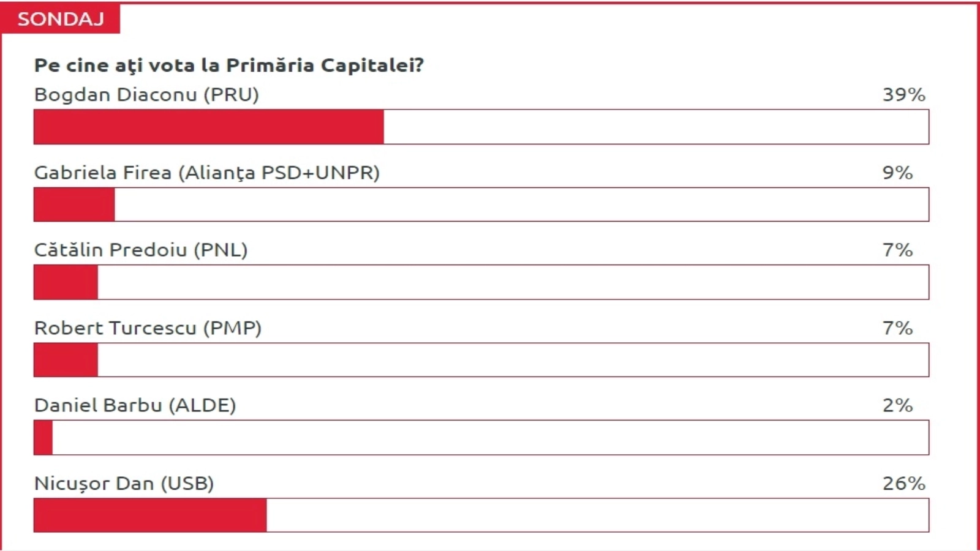Click the 26% value for Nicușor Dan
980x551 pixels.
(x=903, y=484)
